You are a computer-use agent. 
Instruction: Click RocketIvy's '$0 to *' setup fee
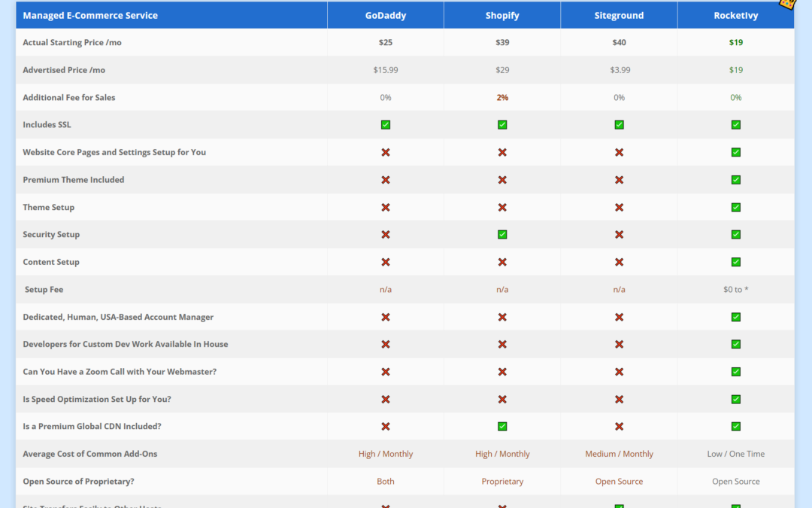tap(736, 289)
